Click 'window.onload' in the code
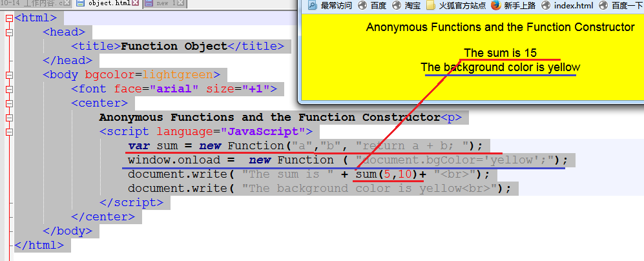Screen dimensions: 644x261 coord(174,160)
